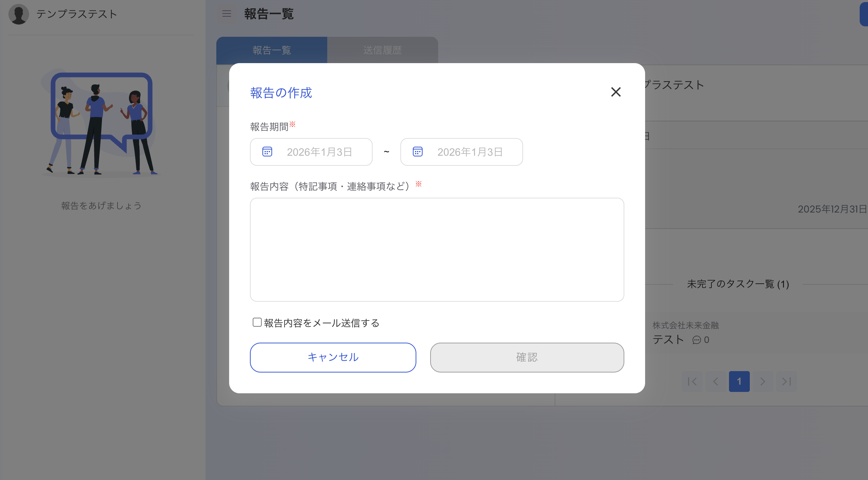Click the キャンセル button
Viewport: 868px width, 480px height.
[333, 358]
